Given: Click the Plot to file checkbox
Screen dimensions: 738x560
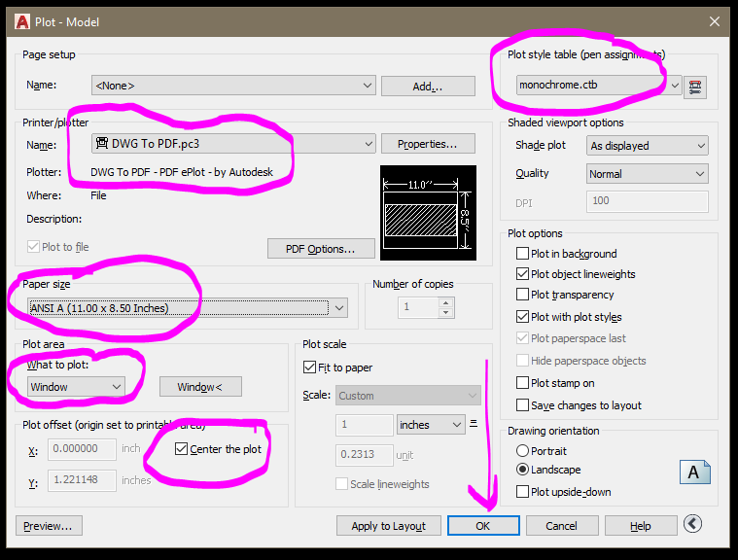Looking at the screenshot, I should [x=33, y=247].
